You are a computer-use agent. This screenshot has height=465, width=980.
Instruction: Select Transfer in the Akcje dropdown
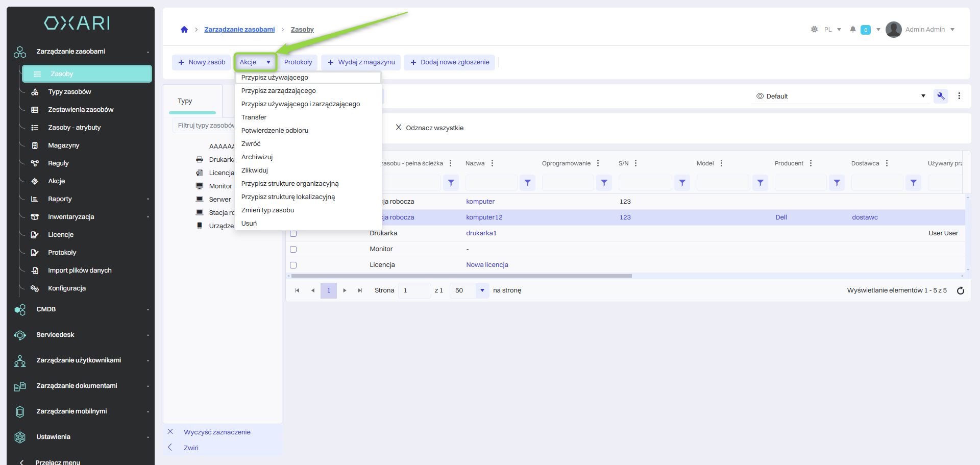(x=254, y=117)
